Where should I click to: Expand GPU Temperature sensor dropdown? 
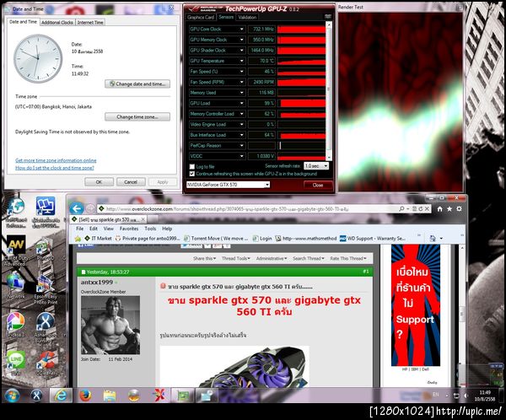point(241,61)
